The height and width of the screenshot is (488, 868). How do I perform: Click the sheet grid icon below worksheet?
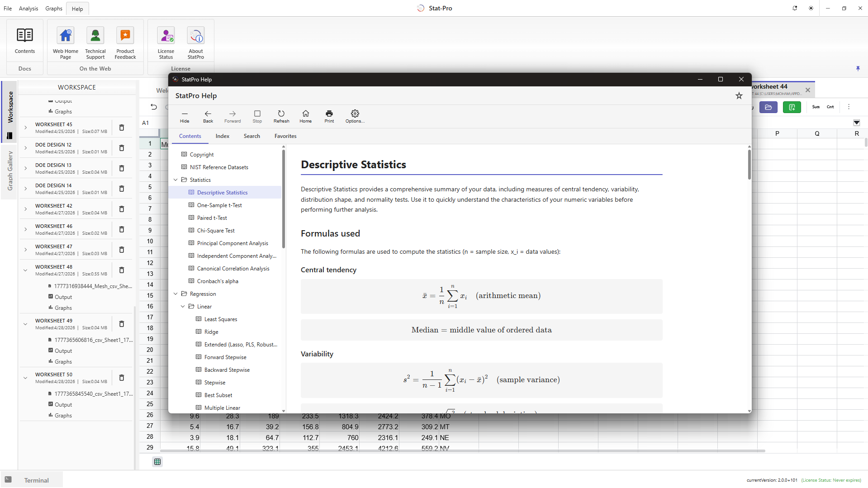click(157, 462)
